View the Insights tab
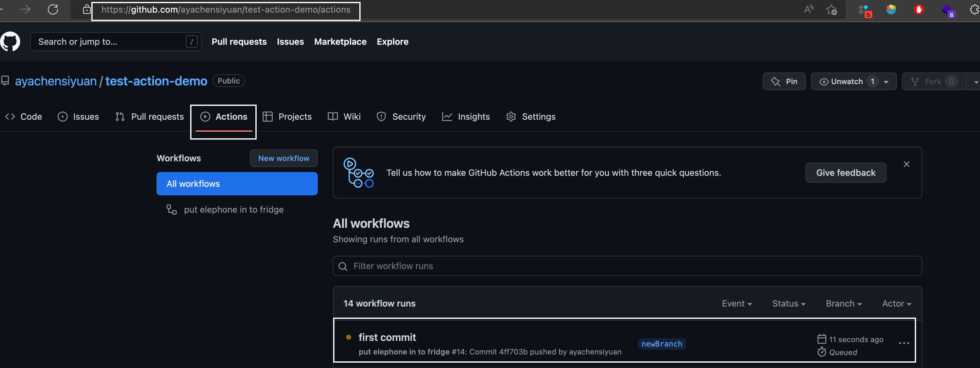This screenshot has height=368, width=980. tap(466, 117)
